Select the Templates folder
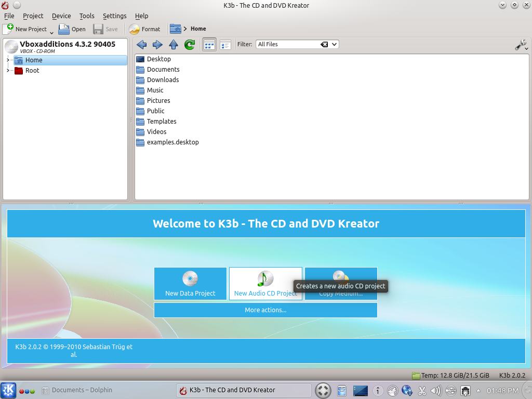This screenshot has width=532, height=399. tap(156, 122)
